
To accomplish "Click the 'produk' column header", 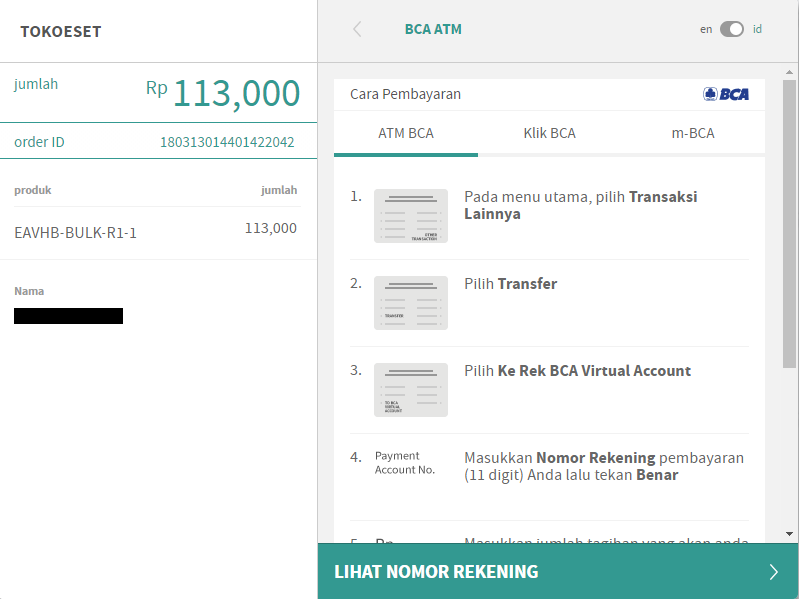I will (x=33, y=190).
